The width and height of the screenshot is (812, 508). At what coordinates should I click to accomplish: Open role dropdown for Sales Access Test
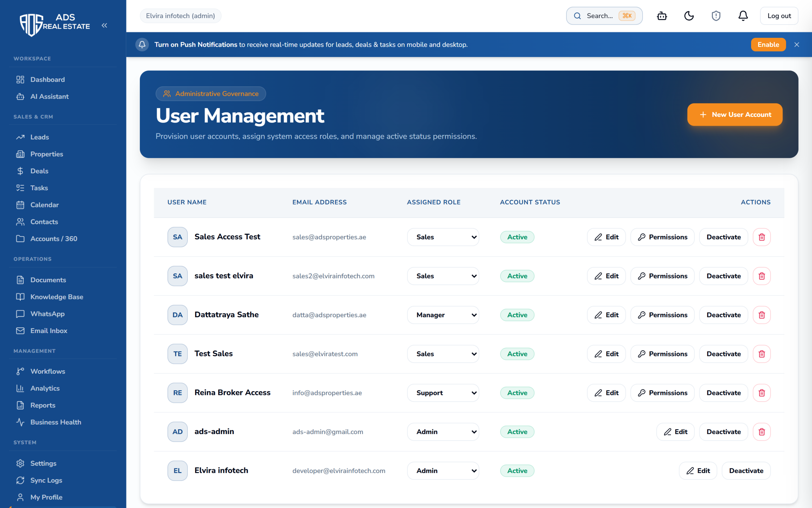click(443, 237)
